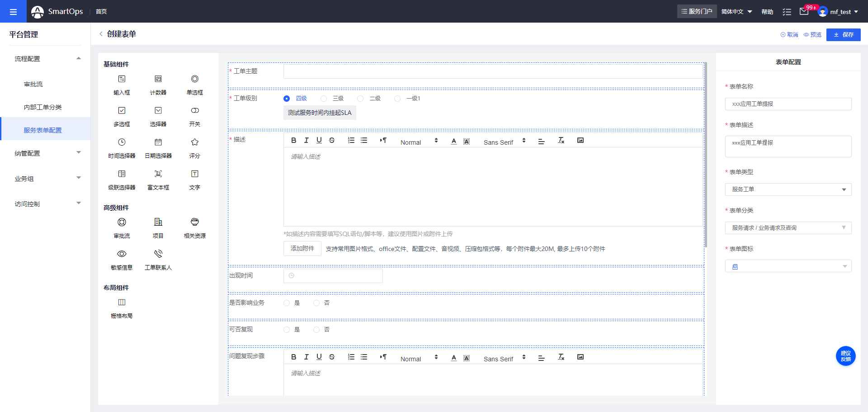Expand the 纳管配置 menu section
The width and height of the screenshot is (868, 412).
(45, 153)
